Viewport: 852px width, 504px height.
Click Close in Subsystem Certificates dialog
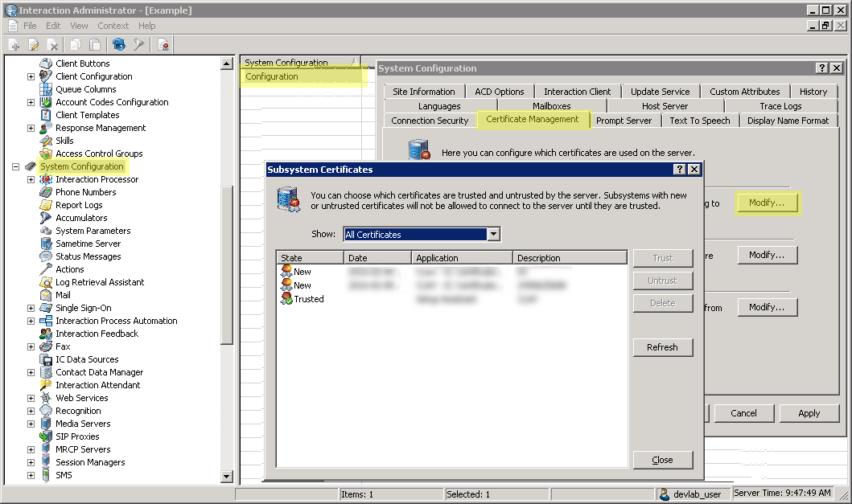pos(662,460)
